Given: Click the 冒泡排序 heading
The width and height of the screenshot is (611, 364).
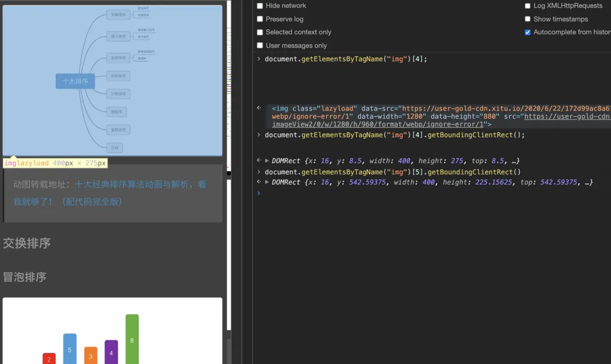Looking at the screenshot, I should click(25, 277).
